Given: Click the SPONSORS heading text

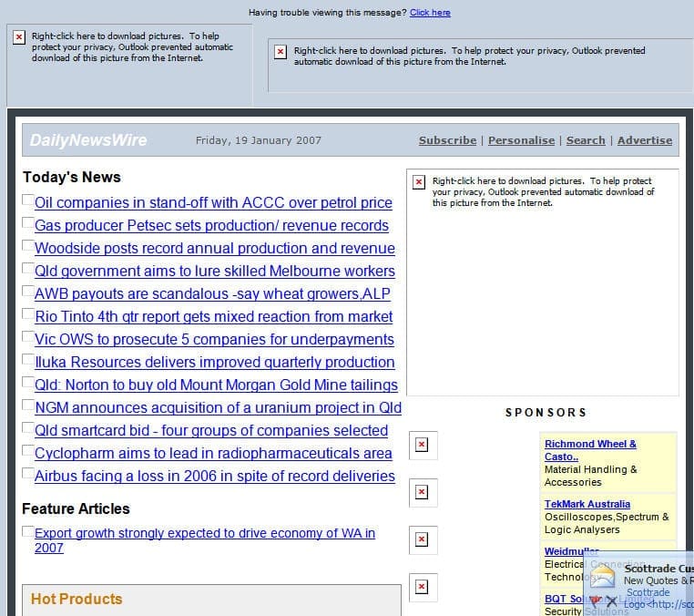Looking at the screenshot, I should point(546,413).
